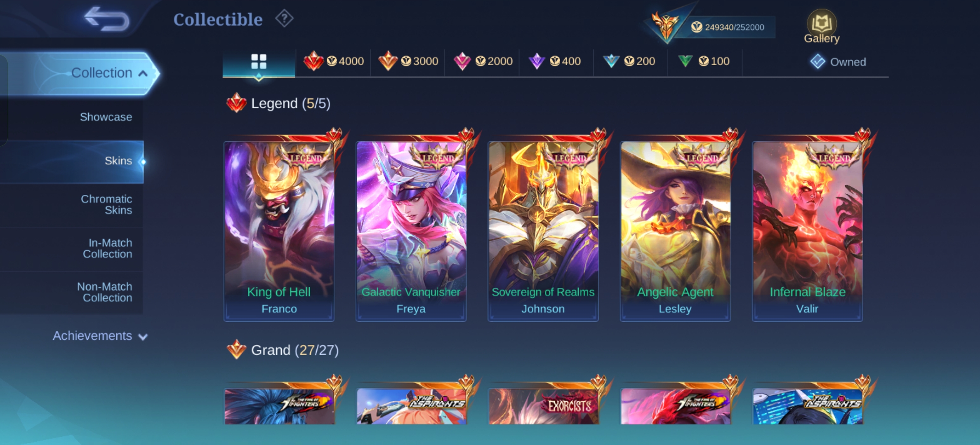Filter by the 400-point purple gem
The width and height of the screenshot is (980, 445).
coord(555,61)
